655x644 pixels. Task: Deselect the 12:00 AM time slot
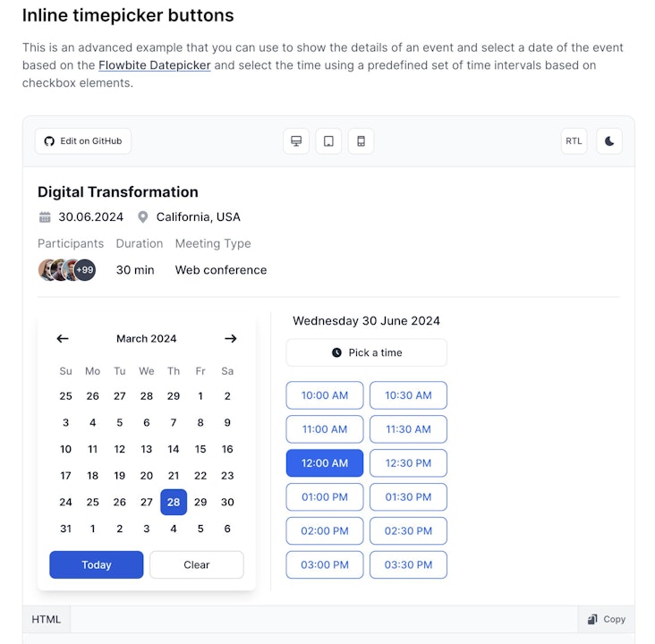[325, 463]
